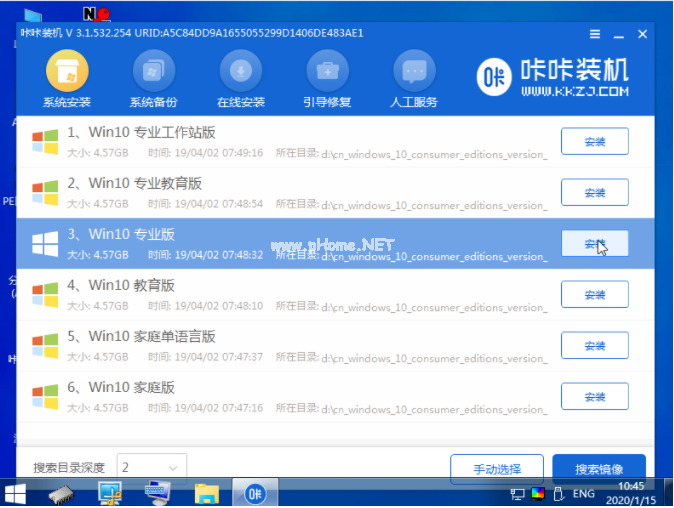Click USB device icon in system tray

pyautogui.click(x=558, y=494)
